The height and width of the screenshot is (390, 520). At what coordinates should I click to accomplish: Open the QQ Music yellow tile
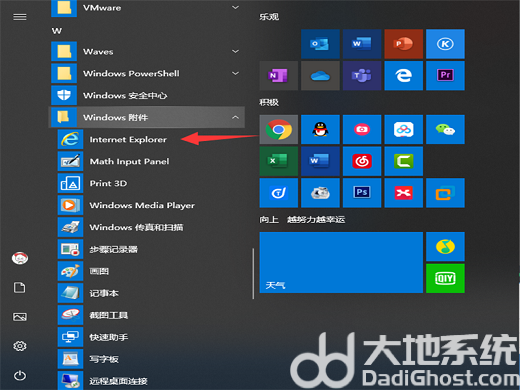pos(445,246)
